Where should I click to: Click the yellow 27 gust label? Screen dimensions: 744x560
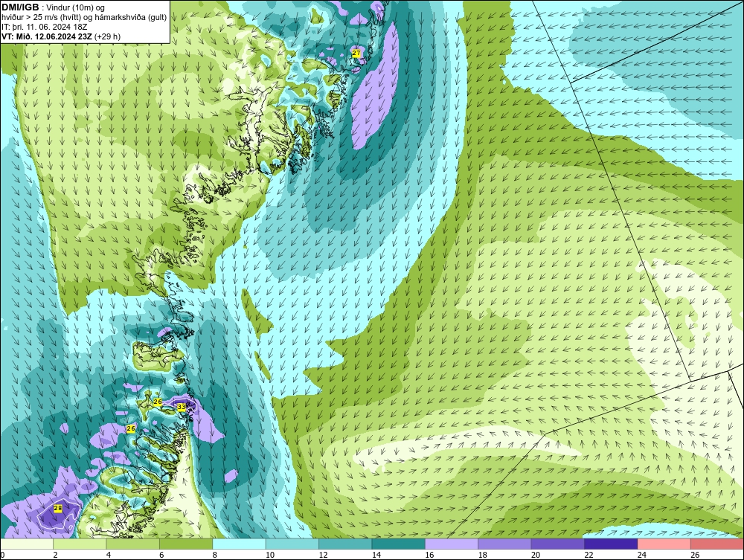click(356, 54)
